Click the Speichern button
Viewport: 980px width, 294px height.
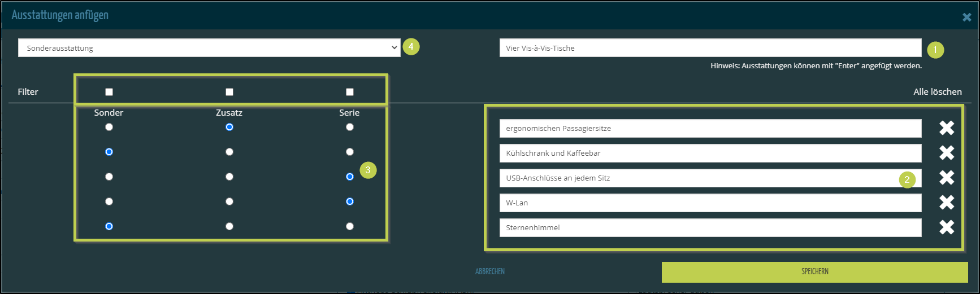pyautogui.click(x=814, y=272)
